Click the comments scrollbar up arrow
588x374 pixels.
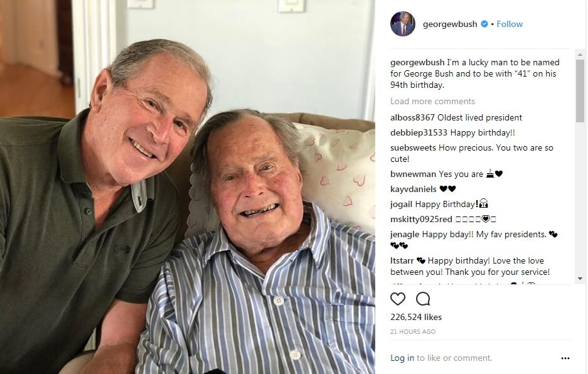click(x=580, y=55)
